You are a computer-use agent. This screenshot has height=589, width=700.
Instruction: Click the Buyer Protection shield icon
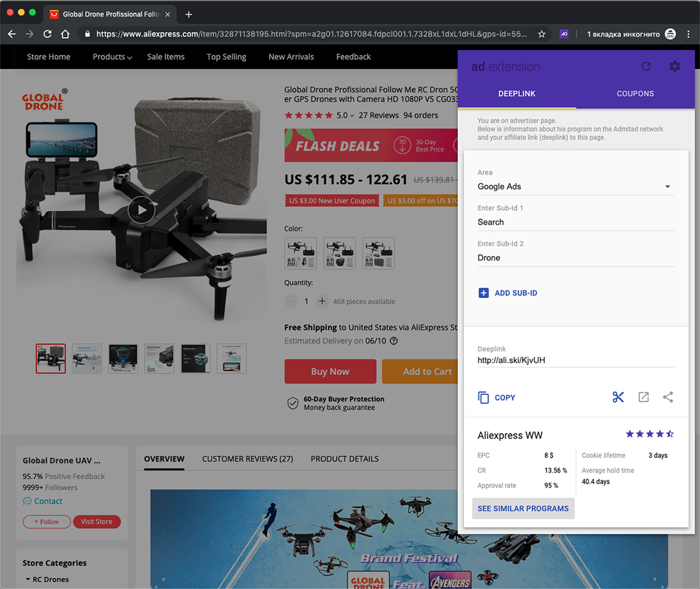292,403
